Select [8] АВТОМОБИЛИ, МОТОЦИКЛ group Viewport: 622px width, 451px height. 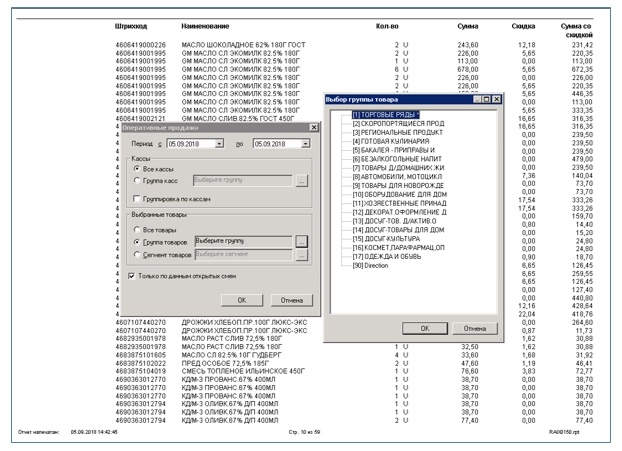pyautogui.click(x=397, y=177)
